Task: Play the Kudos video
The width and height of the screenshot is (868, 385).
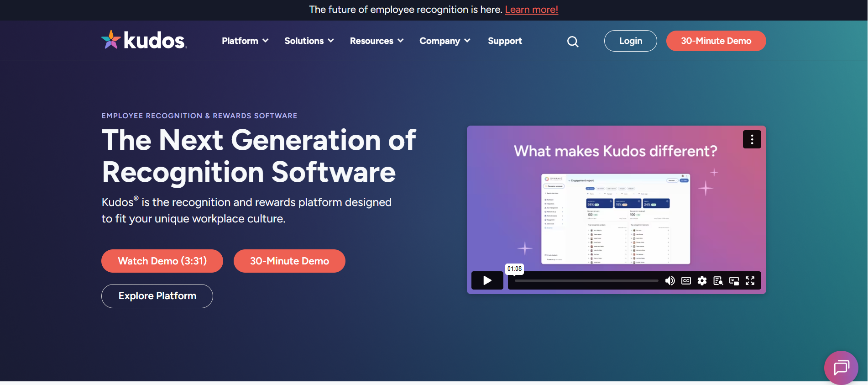Action: click(487, 280)
